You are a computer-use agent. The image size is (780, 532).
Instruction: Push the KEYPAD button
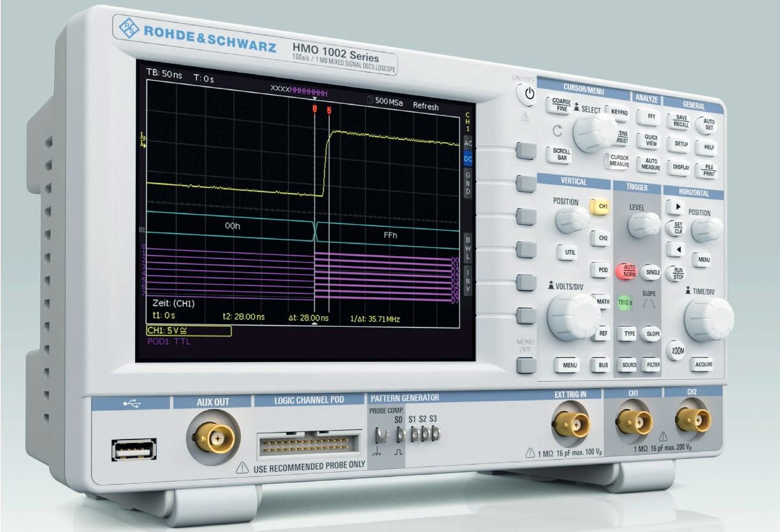pos(618,113)
